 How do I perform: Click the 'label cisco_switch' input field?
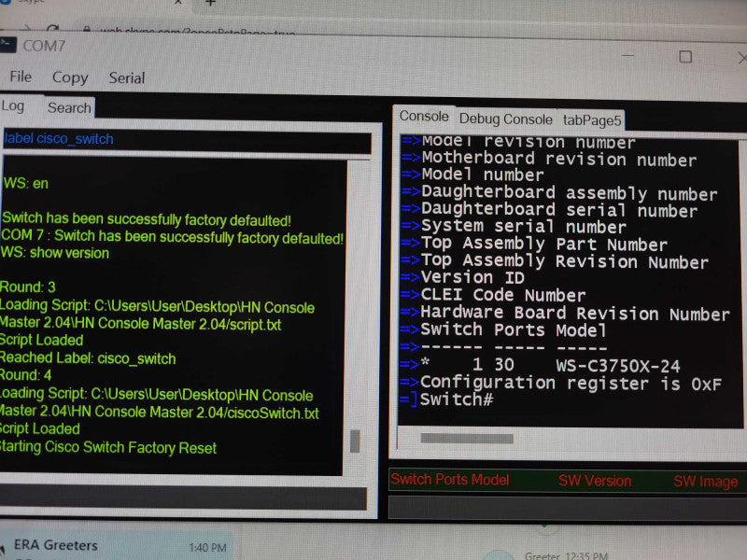[x=187, y=139]
